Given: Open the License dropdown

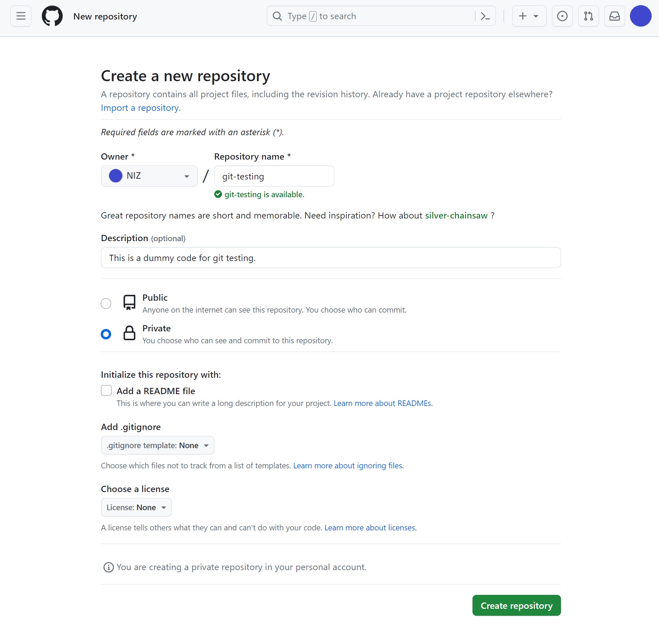Looking at the screenshot, I should coord(136,507).
